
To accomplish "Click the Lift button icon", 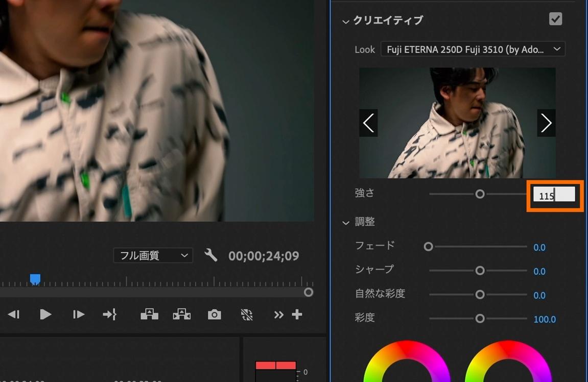I will (x=149, y=314).
